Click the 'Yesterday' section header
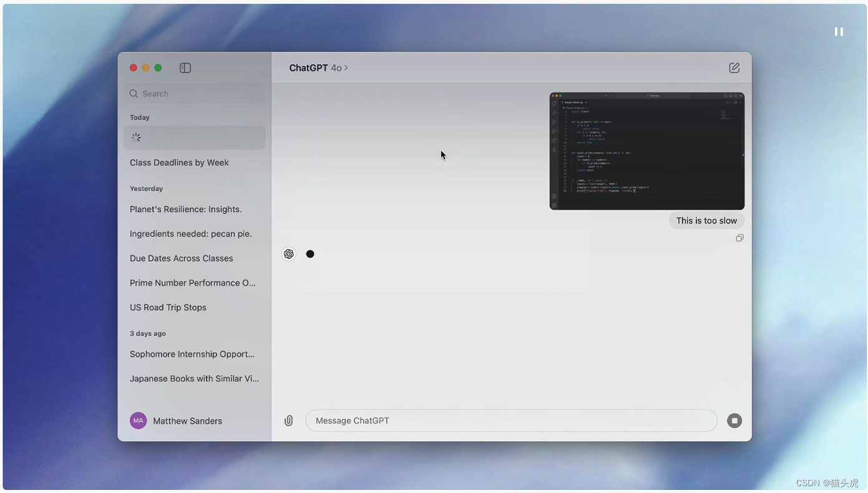The image size is (868, 493). tap(146, 188)
